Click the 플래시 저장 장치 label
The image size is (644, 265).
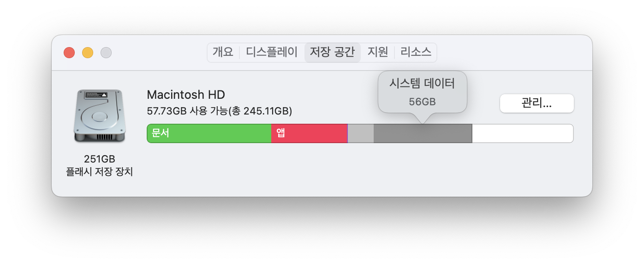pyautogui.click(x=99, y=172)
